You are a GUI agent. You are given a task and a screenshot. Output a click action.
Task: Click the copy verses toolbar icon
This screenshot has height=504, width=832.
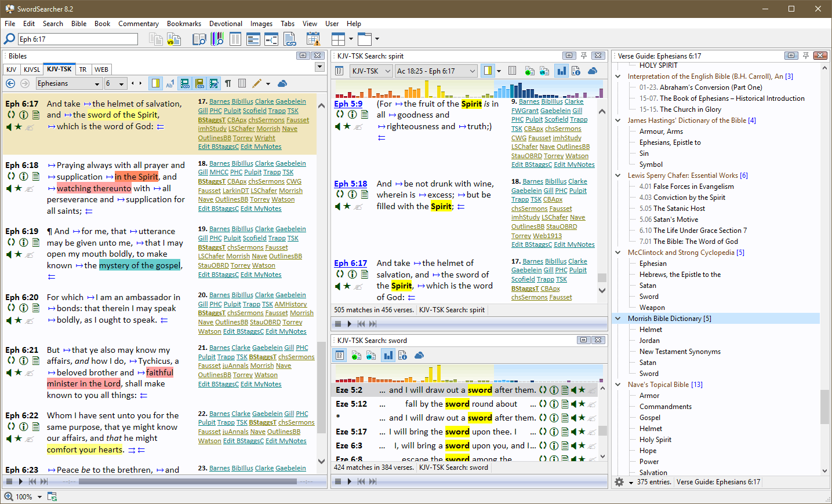[x=155, y=39]
